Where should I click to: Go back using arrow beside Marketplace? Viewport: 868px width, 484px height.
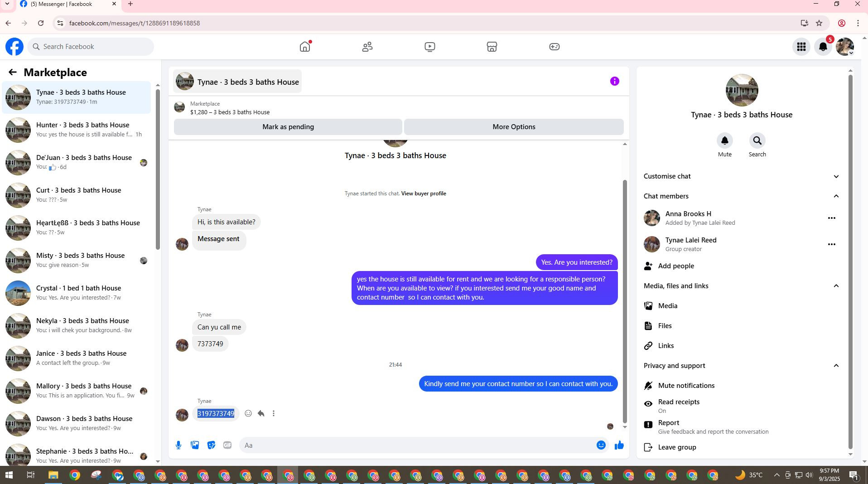click(12, 72)
